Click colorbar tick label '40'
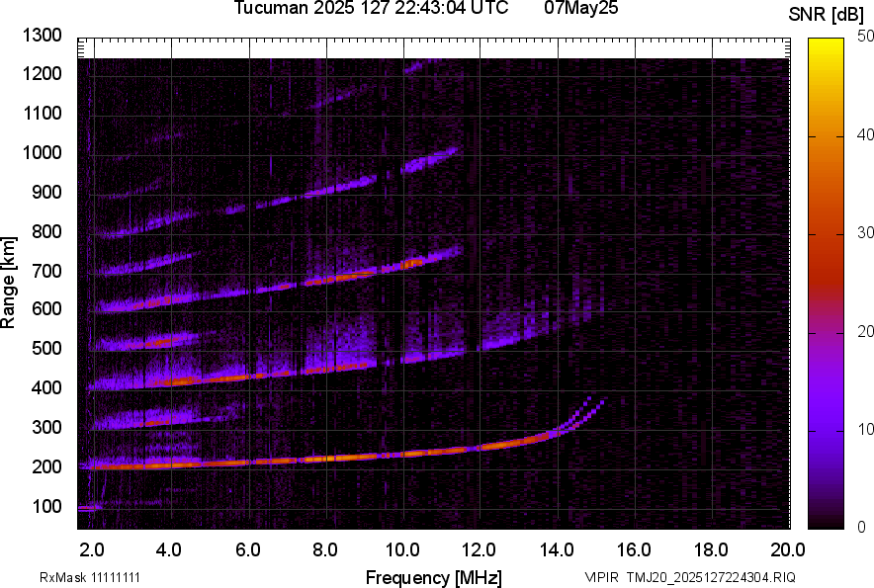 coord(865,134)
